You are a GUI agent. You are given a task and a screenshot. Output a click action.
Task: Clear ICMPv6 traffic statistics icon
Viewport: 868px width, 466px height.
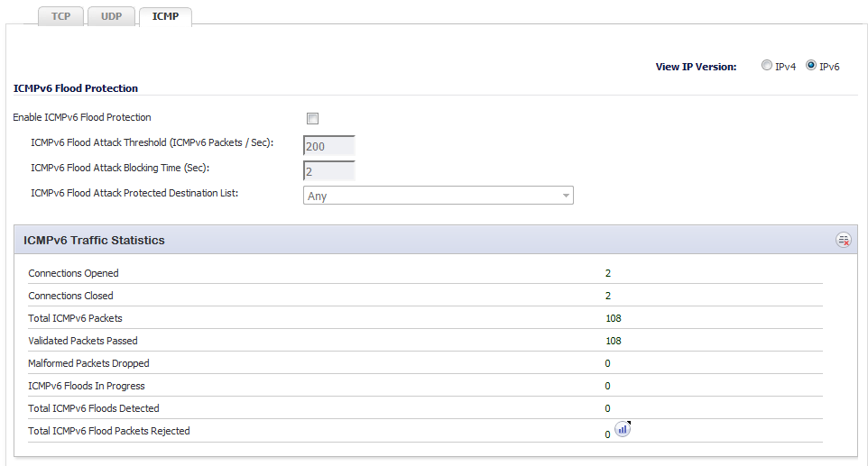843,240
